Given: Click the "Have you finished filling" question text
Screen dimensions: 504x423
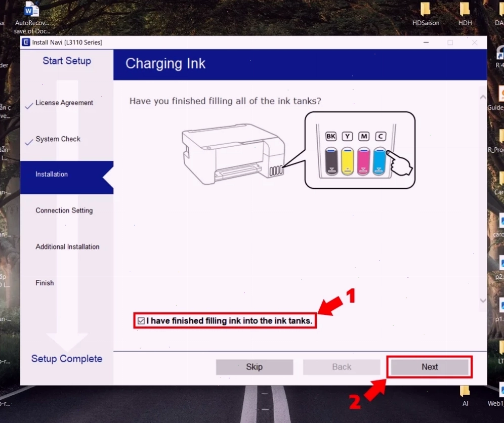Looking at the screenshot, I should [225, 101].
